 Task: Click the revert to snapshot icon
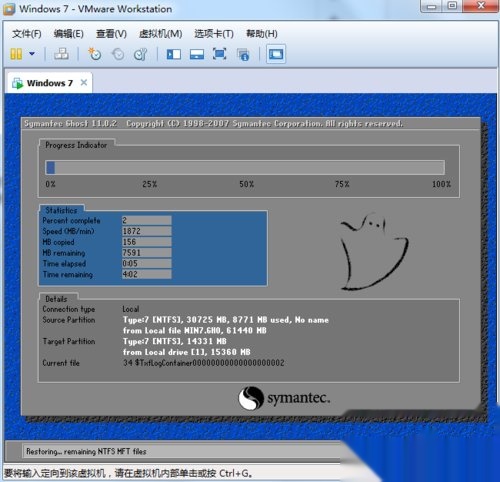coord(117,54)
